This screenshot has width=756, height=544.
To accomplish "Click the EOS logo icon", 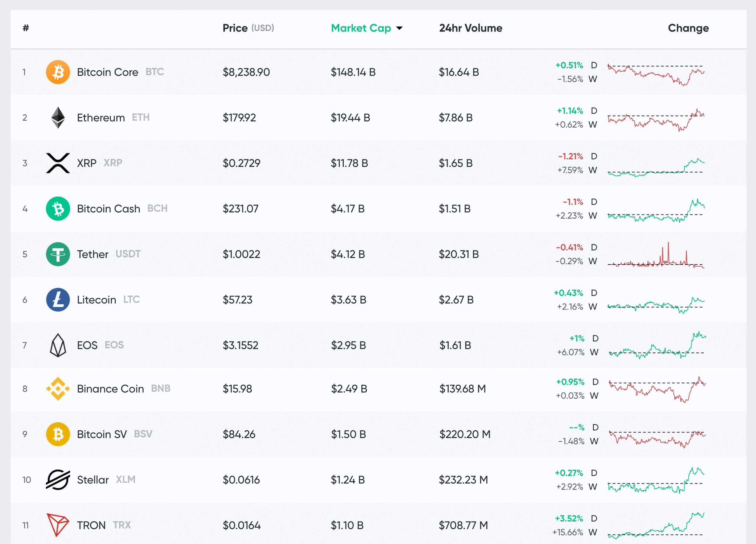I will (58, 345).
